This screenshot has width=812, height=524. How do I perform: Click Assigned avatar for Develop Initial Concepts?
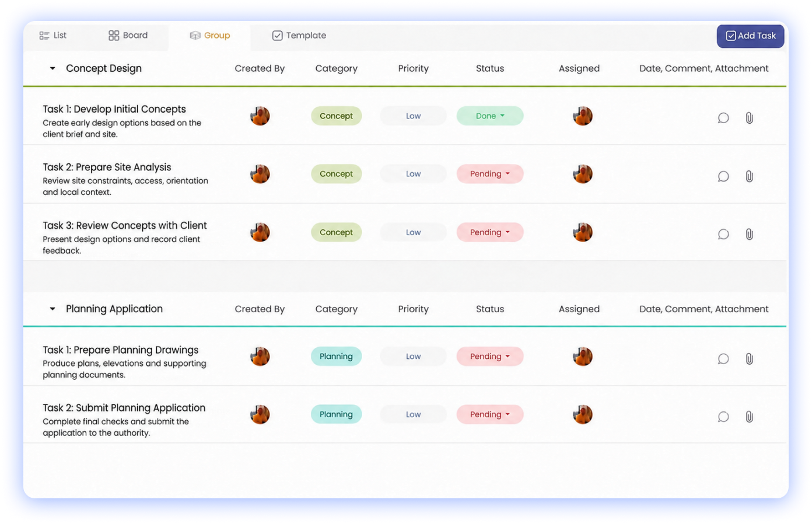point(583,116)
